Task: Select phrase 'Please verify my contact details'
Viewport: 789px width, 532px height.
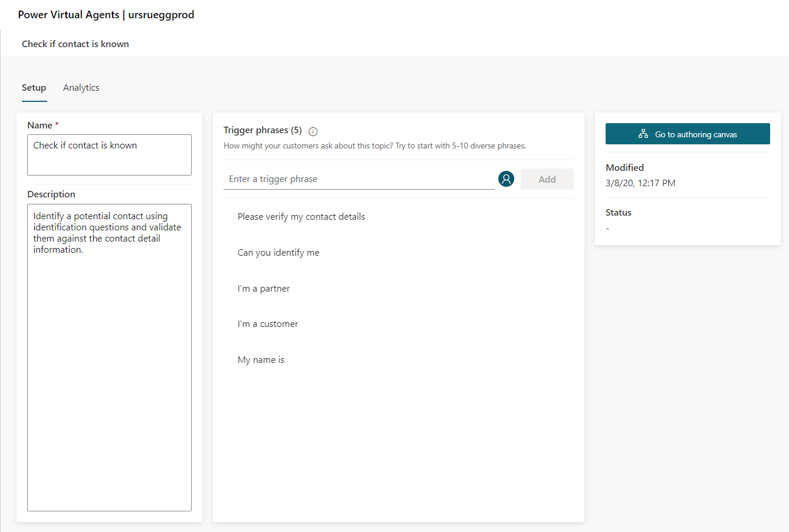Action: (x=301, y=217)
